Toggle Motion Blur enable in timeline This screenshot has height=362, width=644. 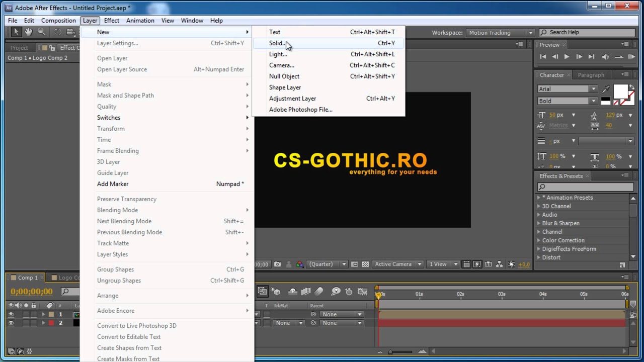(x=319, y=291)
